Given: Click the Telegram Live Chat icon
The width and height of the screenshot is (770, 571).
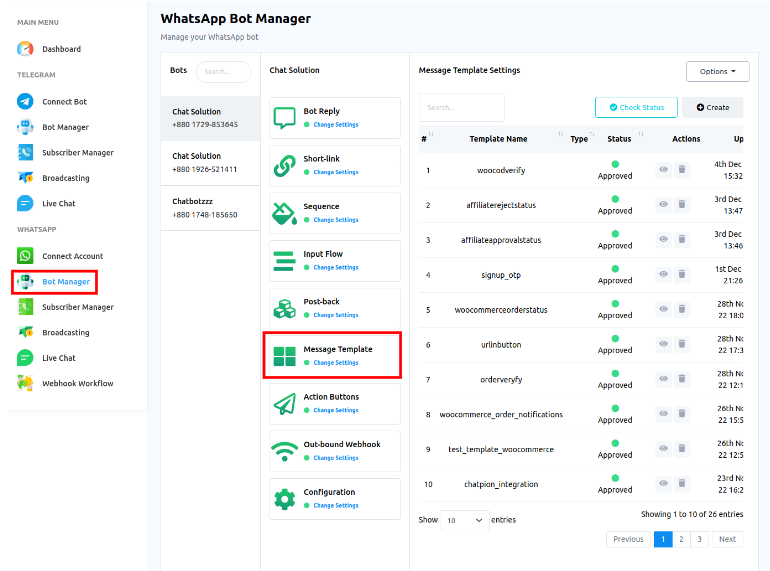Looking at the screenshot, I should [x=25, y=203].
